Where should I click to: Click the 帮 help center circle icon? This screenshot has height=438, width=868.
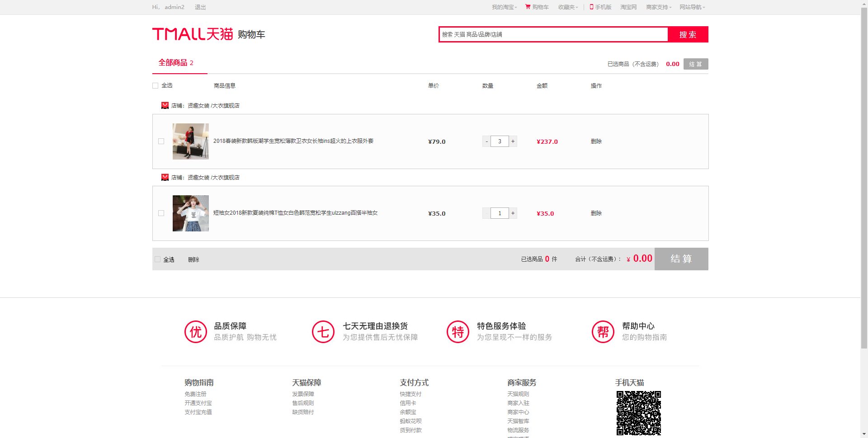(603, 332)
